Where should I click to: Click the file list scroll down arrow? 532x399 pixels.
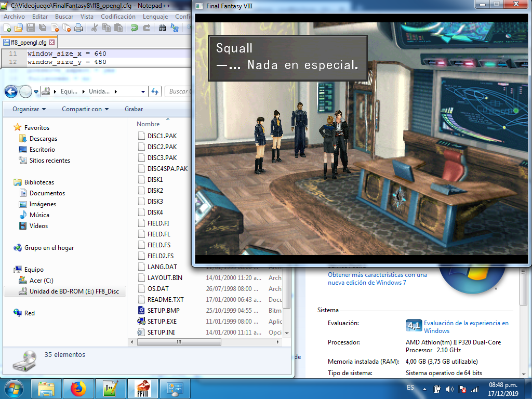tap(287, 333)
